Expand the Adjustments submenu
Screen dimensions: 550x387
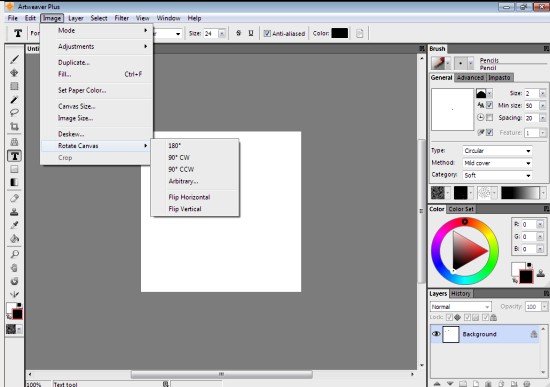(x=96, y=46)
